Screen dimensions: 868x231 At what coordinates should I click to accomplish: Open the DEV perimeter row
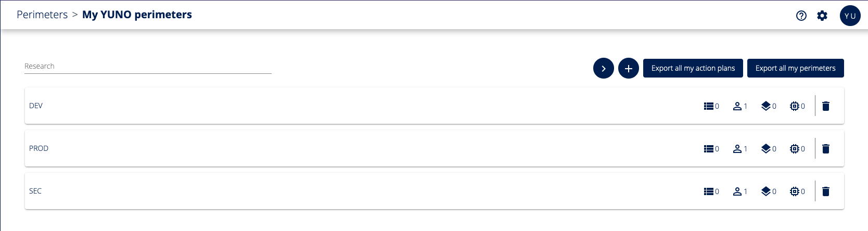pyautogui.click(x=36, y=106)
